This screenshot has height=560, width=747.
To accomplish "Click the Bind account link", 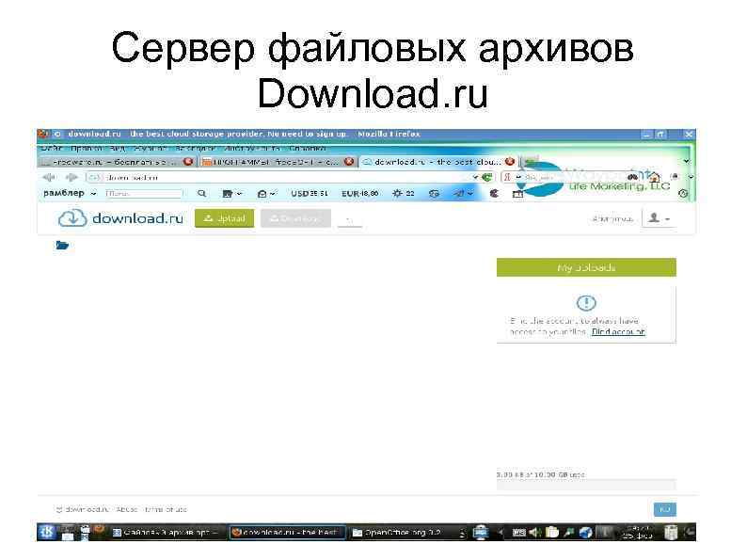I will point(618,331).
